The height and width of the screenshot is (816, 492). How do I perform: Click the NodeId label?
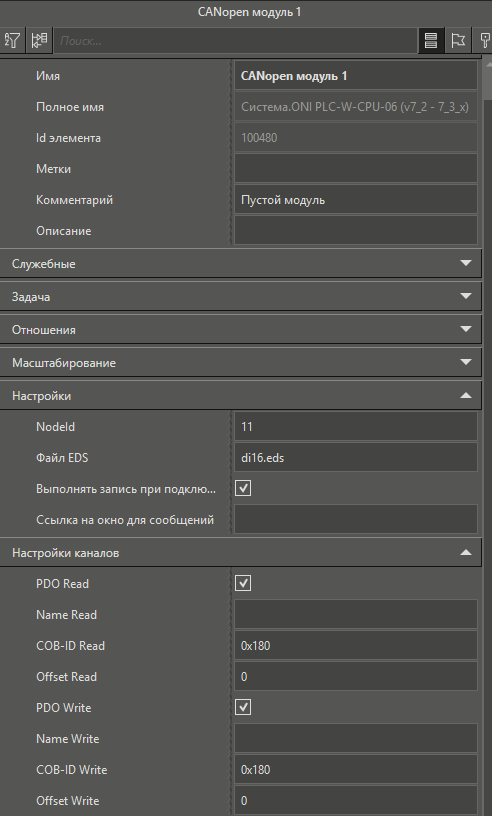point(56,427)
